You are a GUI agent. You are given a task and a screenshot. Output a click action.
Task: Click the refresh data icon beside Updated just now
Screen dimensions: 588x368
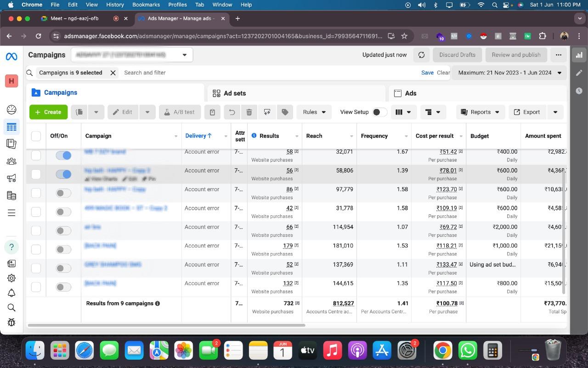421,55
